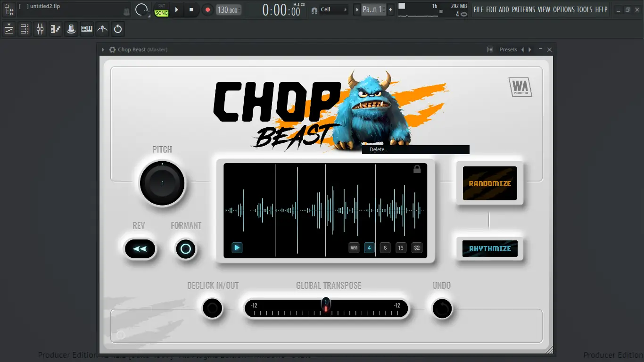Open the OPTIONS menu
The width and height of the screenshot is (644, 362).
(564, 9)
